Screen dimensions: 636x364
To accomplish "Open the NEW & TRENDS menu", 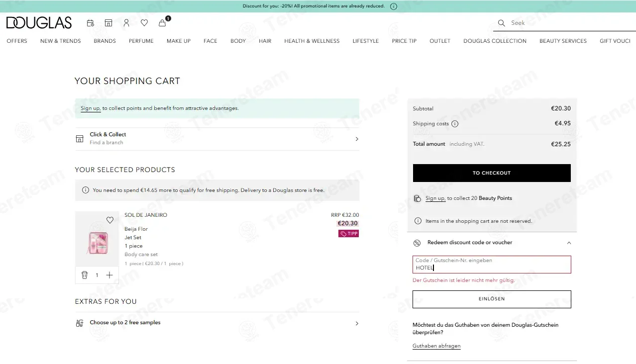I will [60, 41].
